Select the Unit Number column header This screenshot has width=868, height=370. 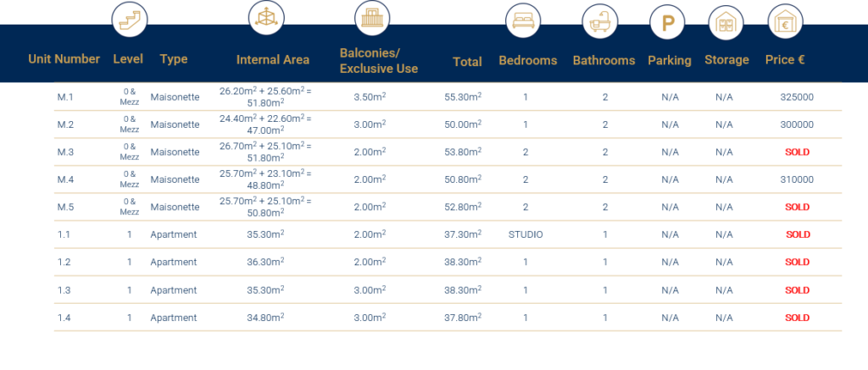(64, 59)
